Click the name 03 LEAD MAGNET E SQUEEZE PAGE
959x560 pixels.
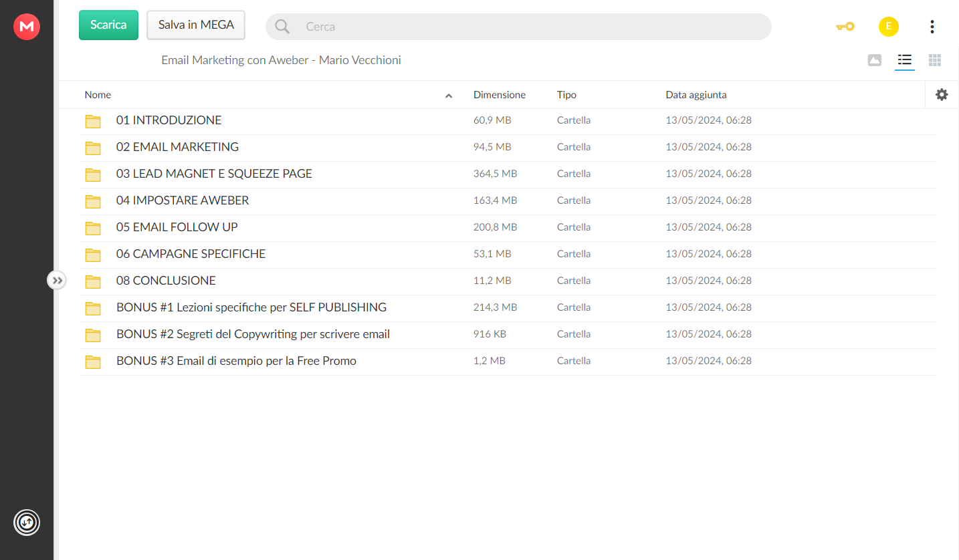pyautogui.click(x=214, y=174)
